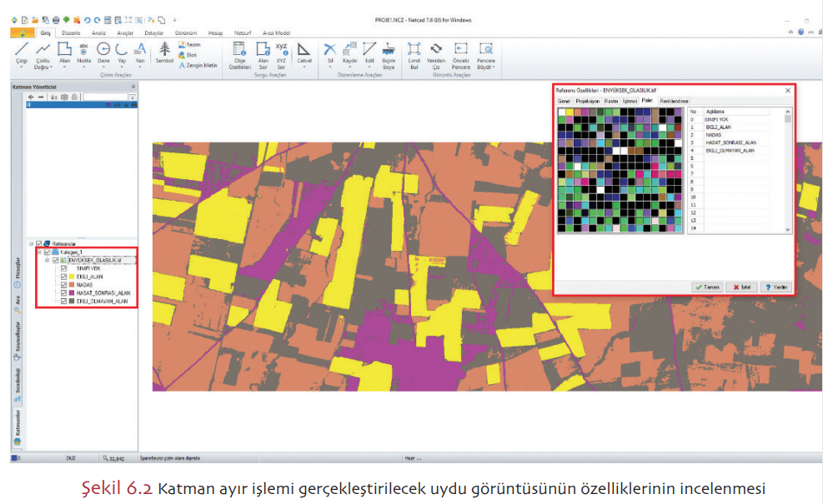Toggle the NADAS layer checkbox
The width and height of the screenshot is (823, 504).
64,285
